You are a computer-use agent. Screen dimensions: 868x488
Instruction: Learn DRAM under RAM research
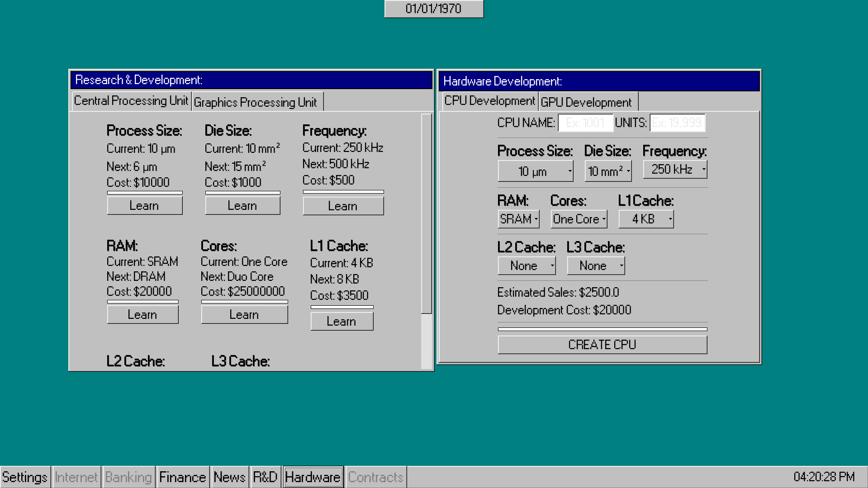pyautogui.click(x=142, y=315)
